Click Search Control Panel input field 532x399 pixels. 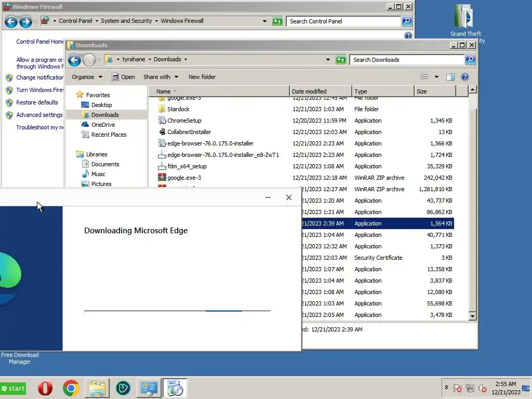pyautogui.click(x=343, y=21)
